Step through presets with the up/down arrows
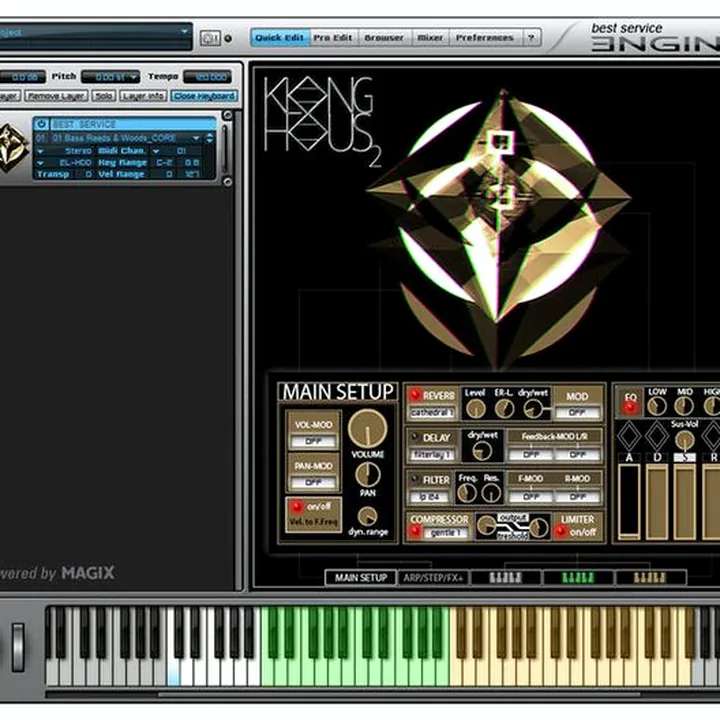 [x=210, y=138]
